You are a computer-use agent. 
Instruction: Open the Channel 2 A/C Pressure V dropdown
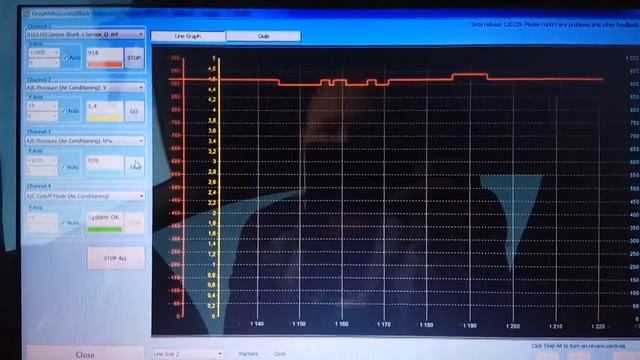[x=84, y=87]
